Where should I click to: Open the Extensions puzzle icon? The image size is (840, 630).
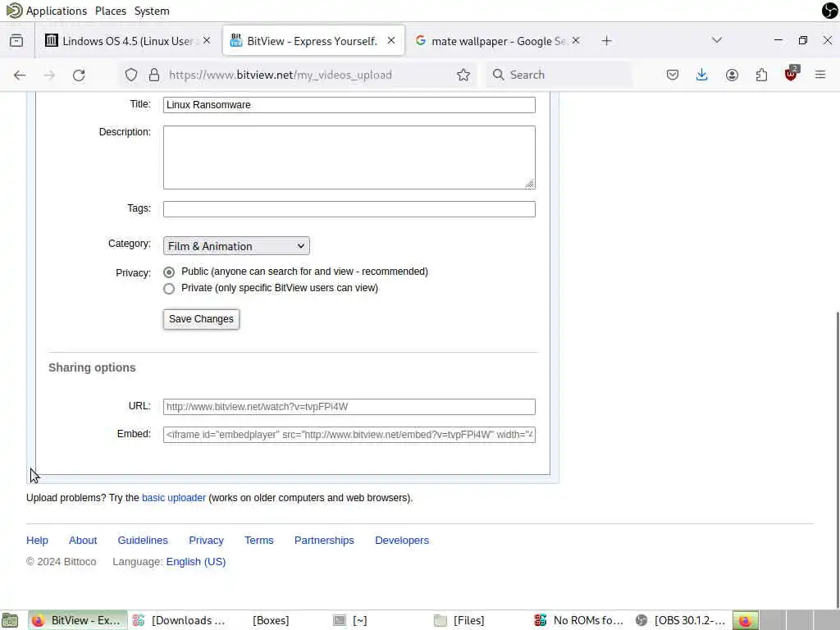[761, 75]
